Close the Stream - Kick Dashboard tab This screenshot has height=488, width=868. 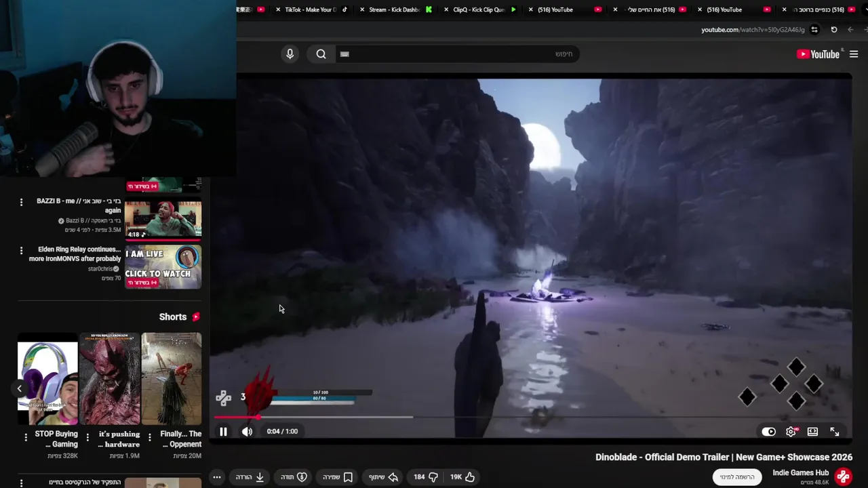click(x=363, y=9)
